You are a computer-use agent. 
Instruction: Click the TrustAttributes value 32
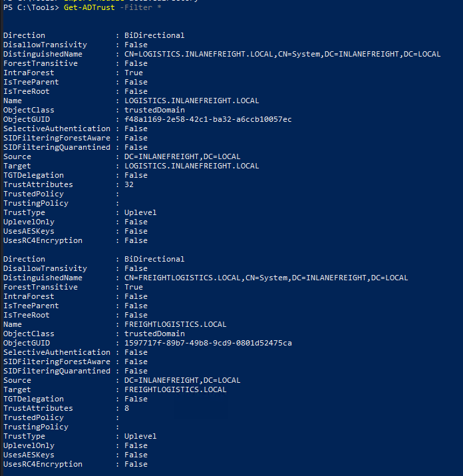pos(129,185)
